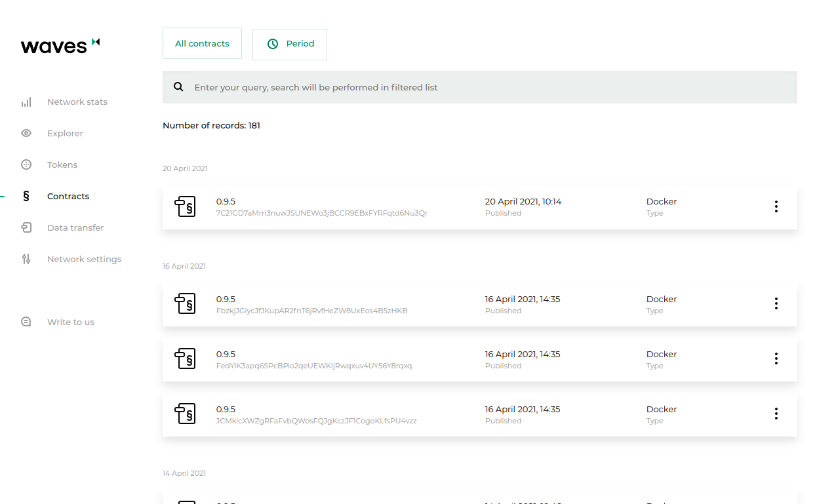Screen dimensions: 836x504
Task: Open the Contracts section in sidebar
Action: (x=68, y=197)
